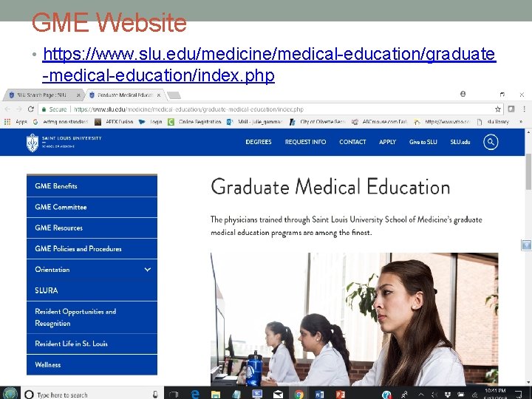The width and height of the screenshot is (532, 399).
Task: Open Microsoft Word from the taskbar
Action: tap(319, 395)
